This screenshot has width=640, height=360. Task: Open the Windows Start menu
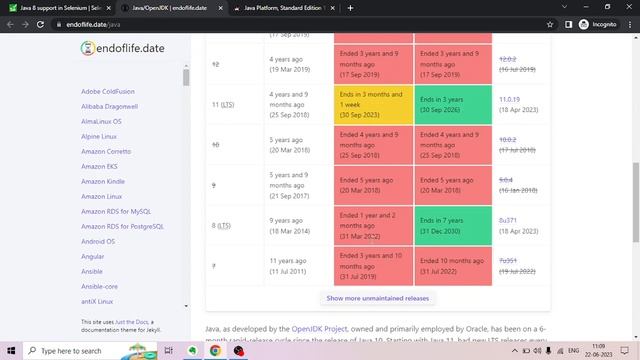[x=11, y=351]
